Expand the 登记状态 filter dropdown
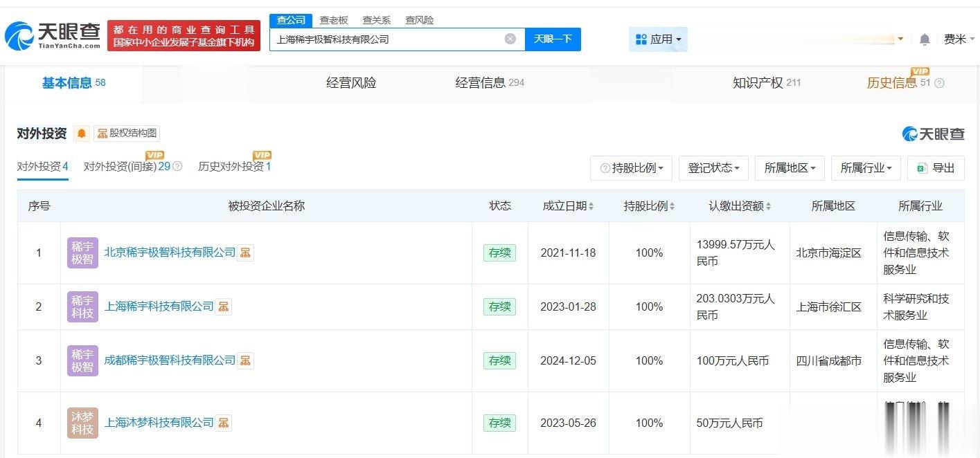 coord(713,168)
